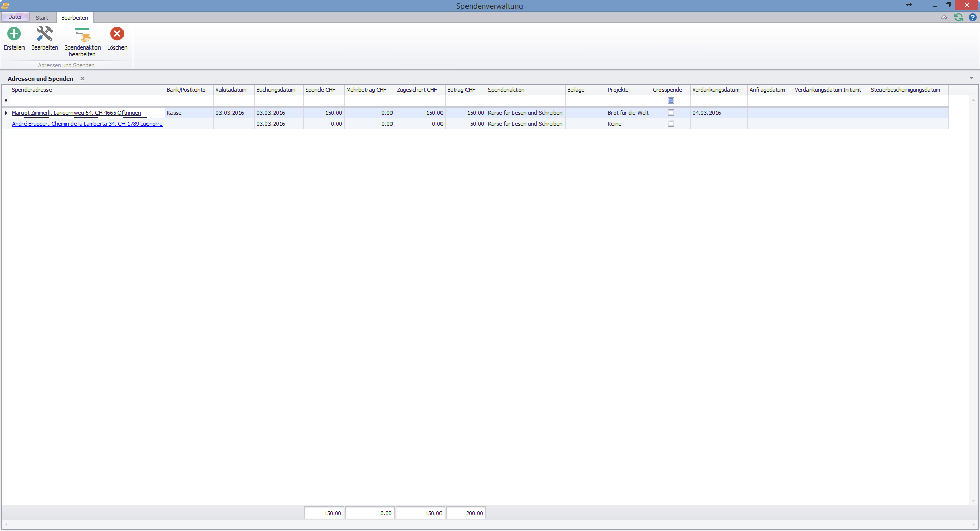980x531 pixels.
Task: Switch to the Start ribbon tab
Action: pyautogui.click(x=42, y=18)
